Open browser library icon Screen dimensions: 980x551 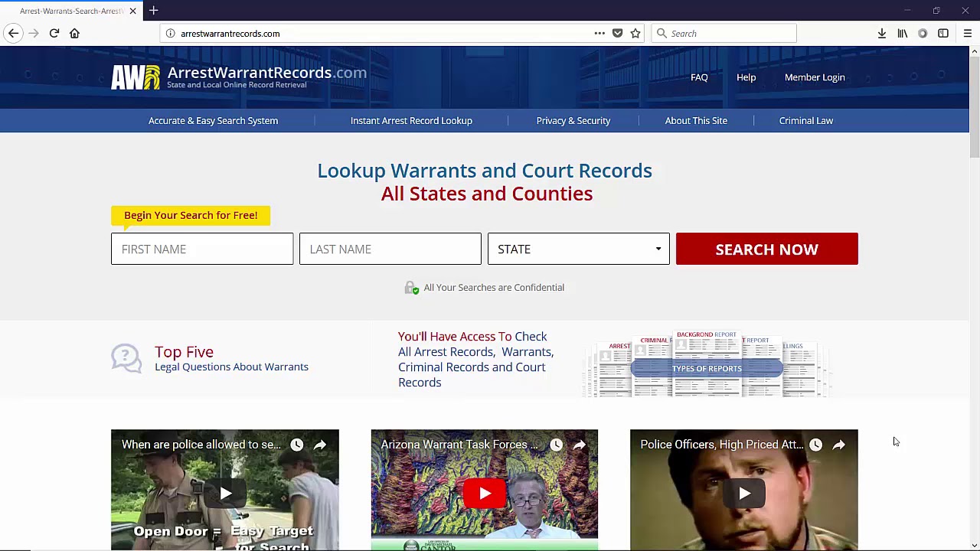point(903,34)
